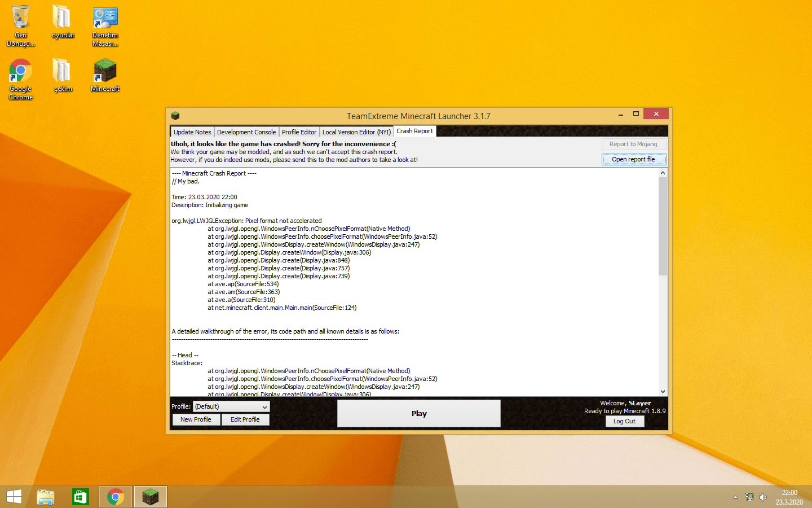Close the TeamExtreme Minecraft Launcher window
812x508 pixels.
(656, 113)
